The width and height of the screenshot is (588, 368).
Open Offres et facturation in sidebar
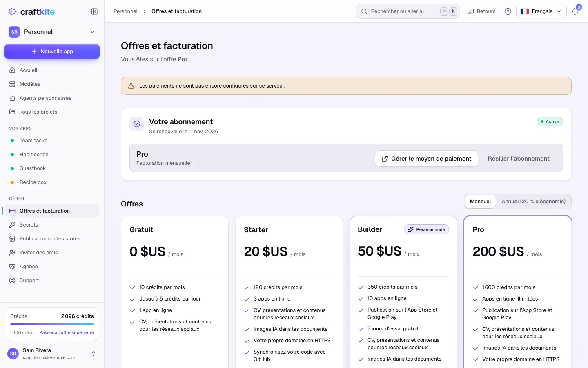[52, 211]
